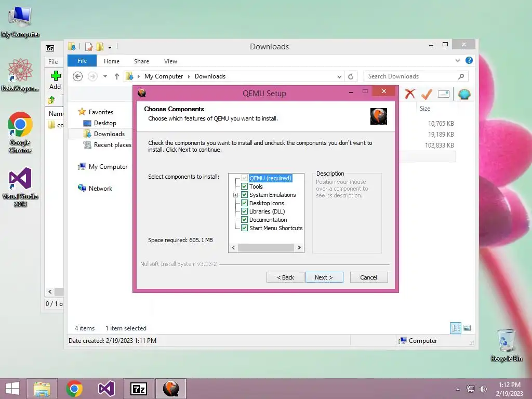Click the QEMU (required) checkbox
532x399 pixels.
tap(244, 178)
